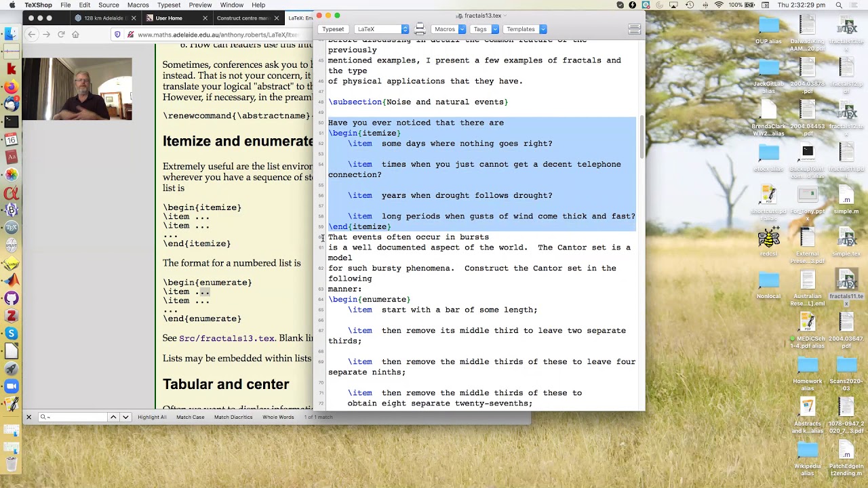Click the Wi-Fi icon in menu bar
This screenshot has height=488, width=868.
click(719, 5)
